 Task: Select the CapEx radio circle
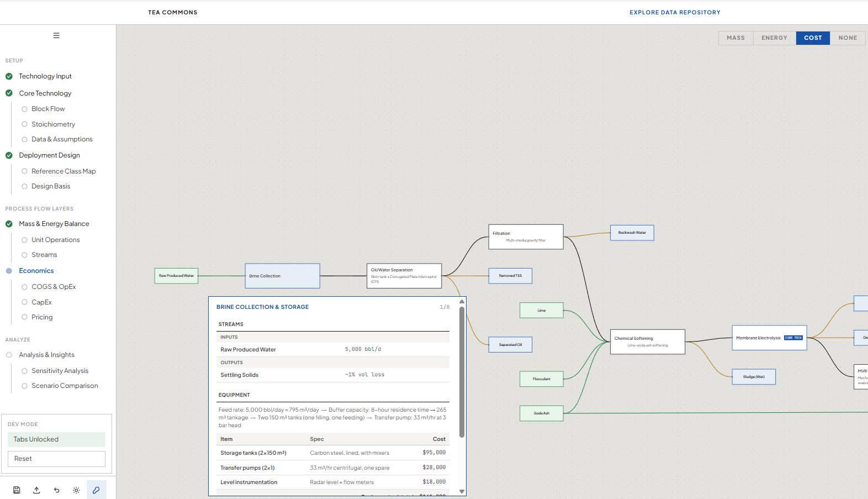tap(24, 302)
